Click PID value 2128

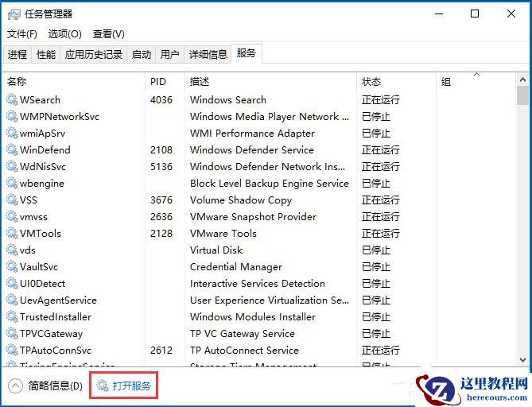tap(161, 234)
